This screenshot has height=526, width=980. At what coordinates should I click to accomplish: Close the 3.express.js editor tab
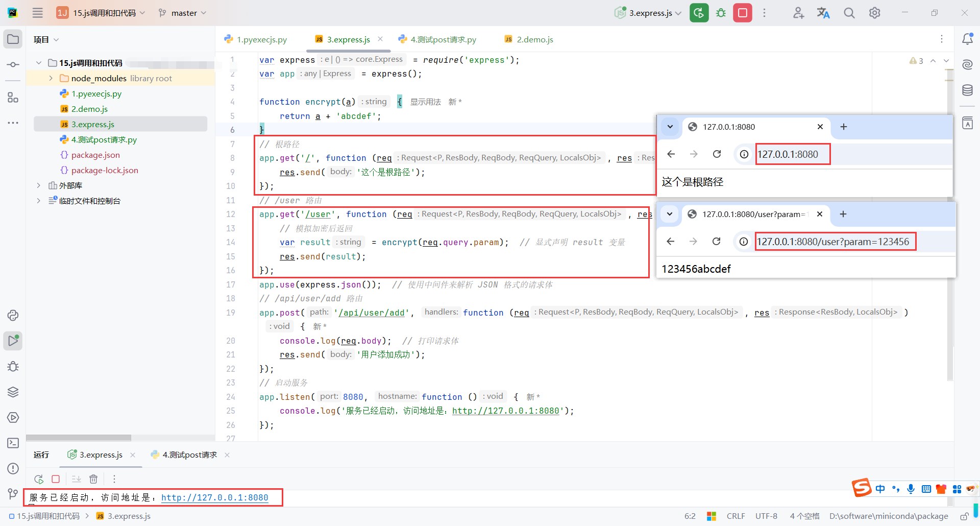380,39
